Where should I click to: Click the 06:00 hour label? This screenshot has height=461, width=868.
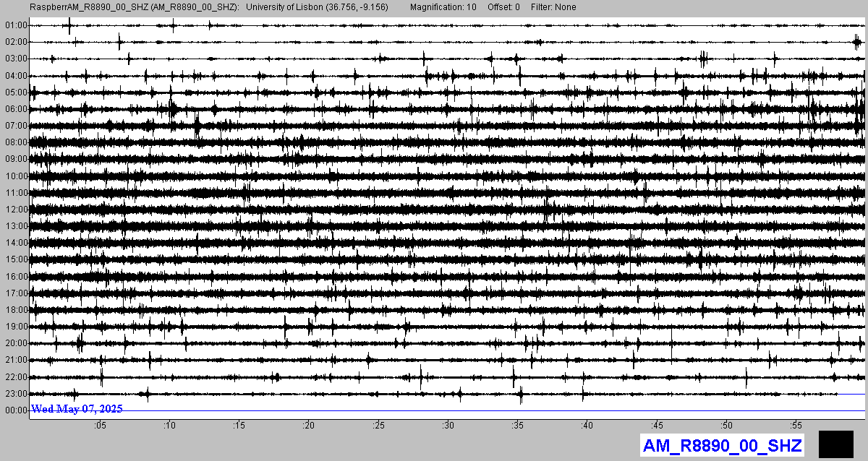tap(16, 109)
